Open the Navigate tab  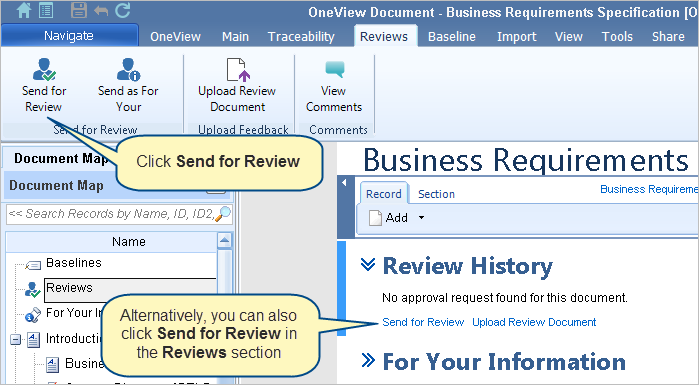click(x=69, y=36)
